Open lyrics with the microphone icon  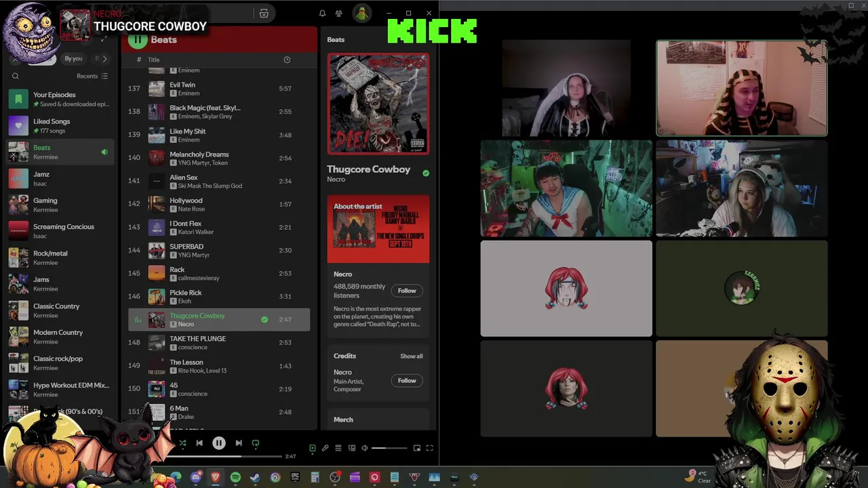[x=325, y=448]
